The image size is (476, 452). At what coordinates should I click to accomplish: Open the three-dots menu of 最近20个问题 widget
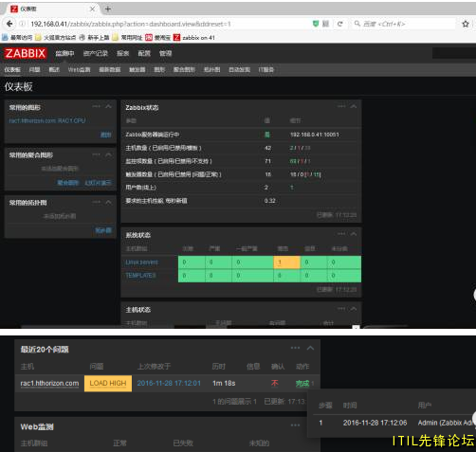(x=295, y=348)
